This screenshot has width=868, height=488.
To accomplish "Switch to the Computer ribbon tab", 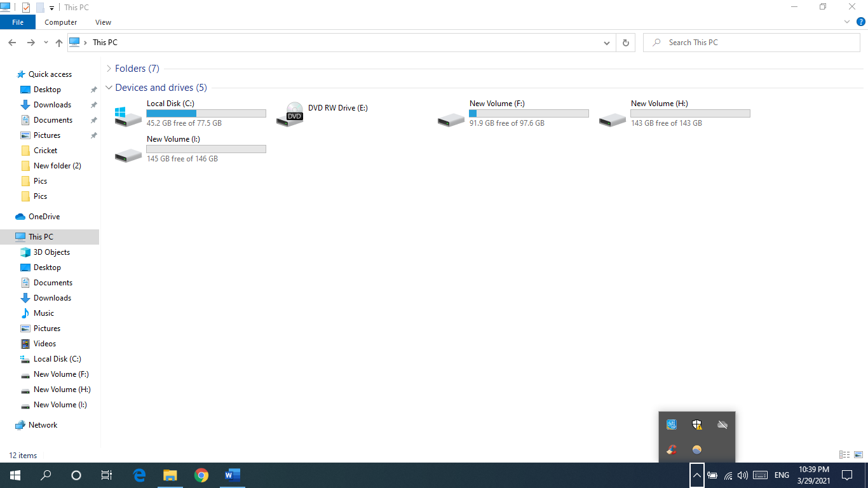I will click(60, 22).
